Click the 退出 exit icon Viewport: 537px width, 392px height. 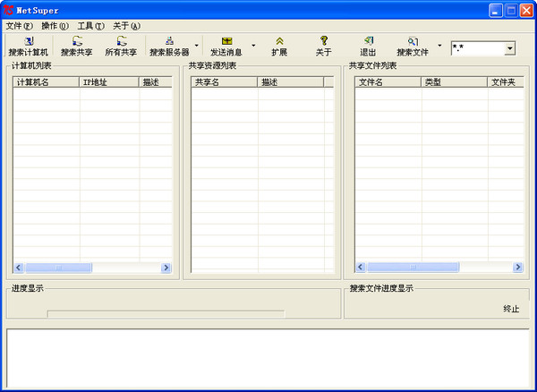point(368,41)
